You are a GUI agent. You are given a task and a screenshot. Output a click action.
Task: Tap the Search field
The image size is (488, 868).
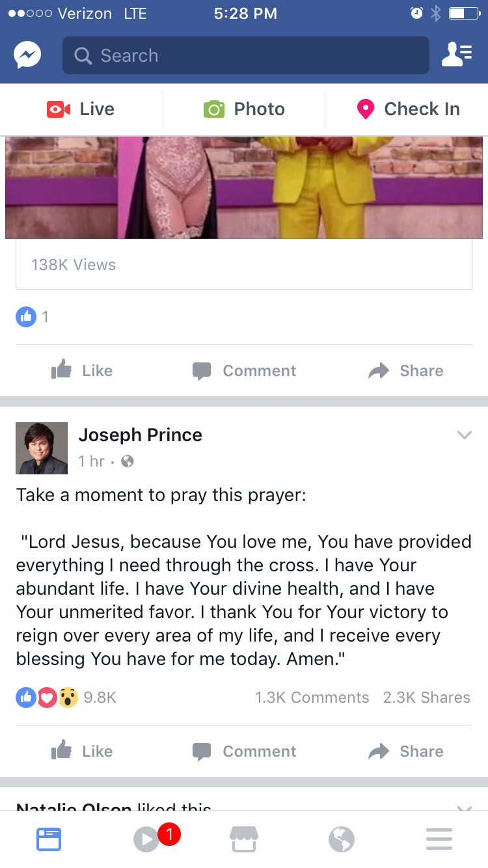click(x=246, y=55)
